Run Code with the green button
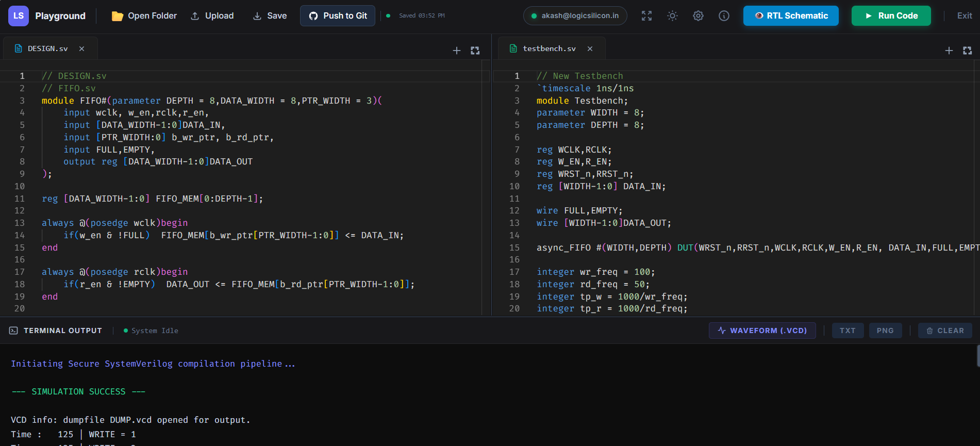This screenshot has width=980, height=446. pyautogui.click(x=891, y=16)
